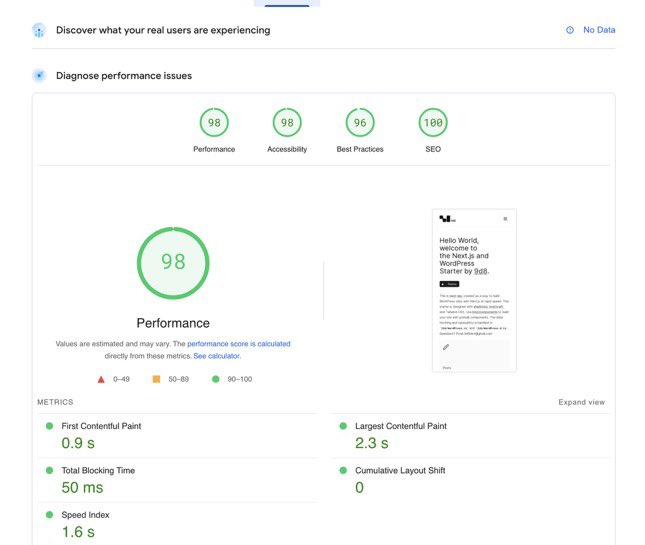
Task: Click the 1.6 s value
Action: click(78, 532)
